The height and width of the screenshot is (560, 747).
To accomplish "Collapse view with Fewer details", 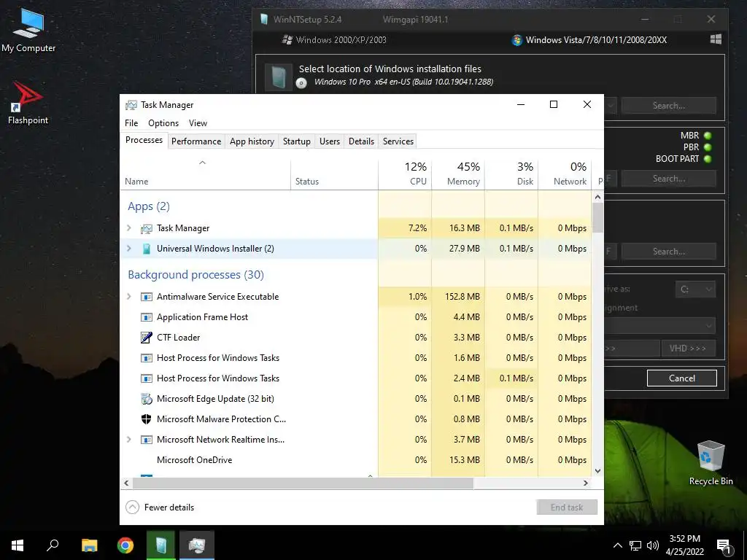I will tap(160, 507).
